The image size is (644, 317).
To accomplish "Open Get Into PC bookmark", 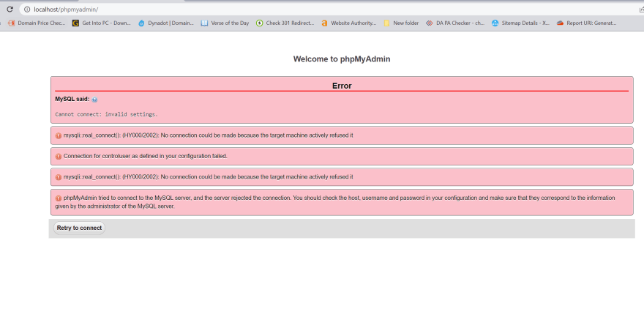I will point(102,23).
